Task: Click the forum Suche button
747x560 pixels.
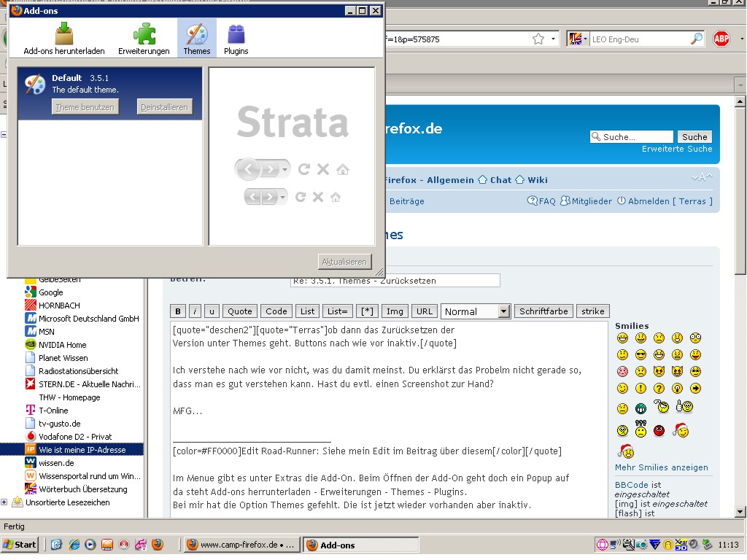Action: click(x=694, y=136)
